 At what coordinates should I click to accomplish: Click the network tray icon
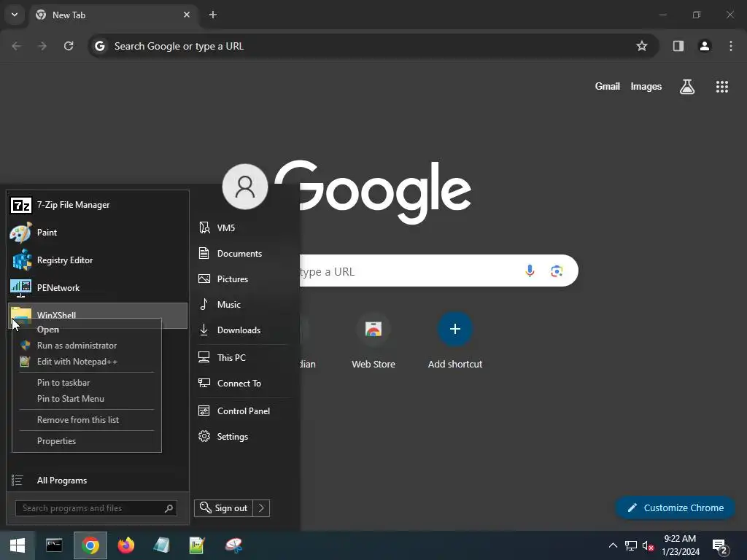(x=631, y=545)
